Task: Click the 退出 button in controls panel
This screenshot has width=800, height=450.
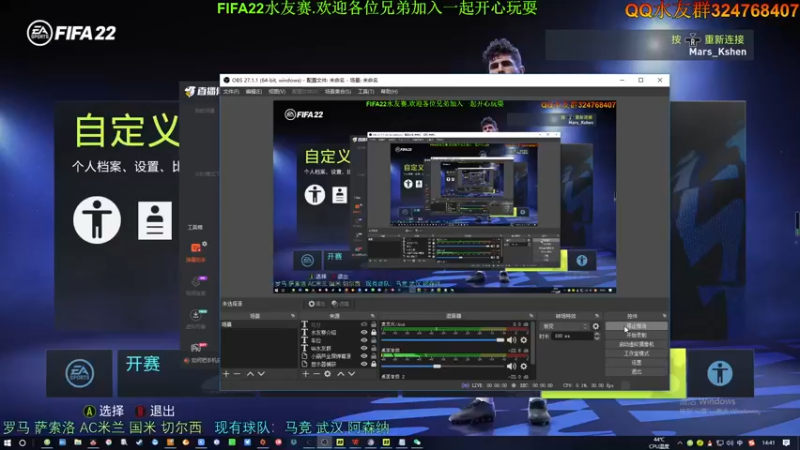Action: (636, 372)
